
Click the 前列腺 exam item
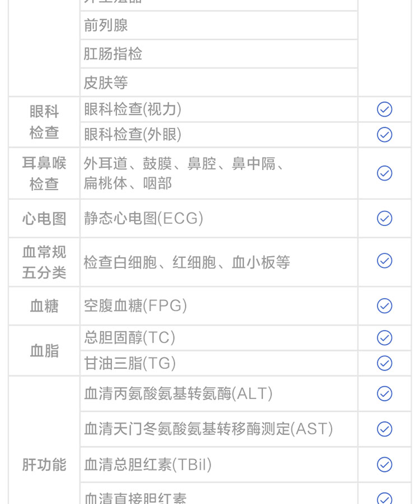click(x=106, y=25)
